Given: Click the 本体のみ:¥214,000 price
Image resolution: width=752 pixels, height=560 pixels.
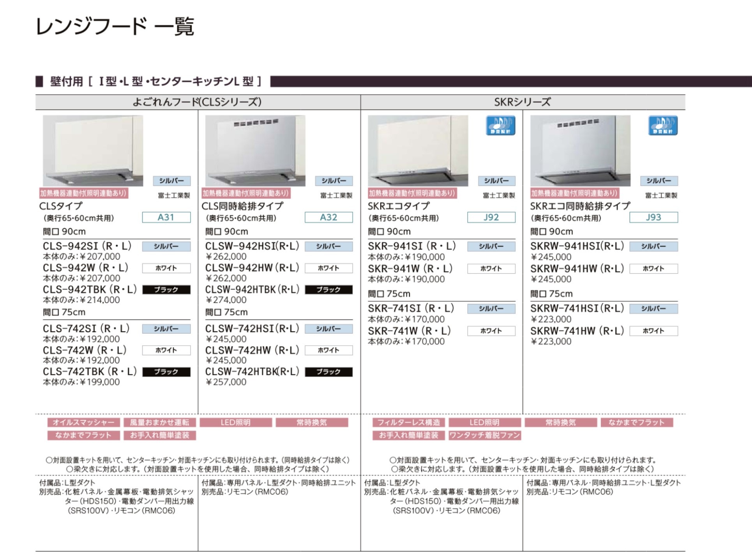Looking at the screenshot, I should pos(81,300).
